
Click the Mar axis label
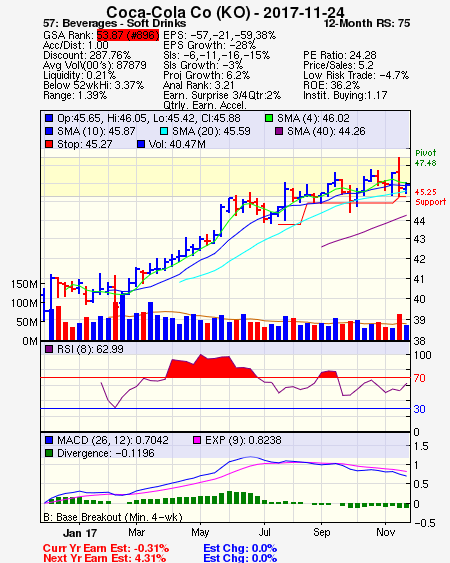(x=136, y=532)
